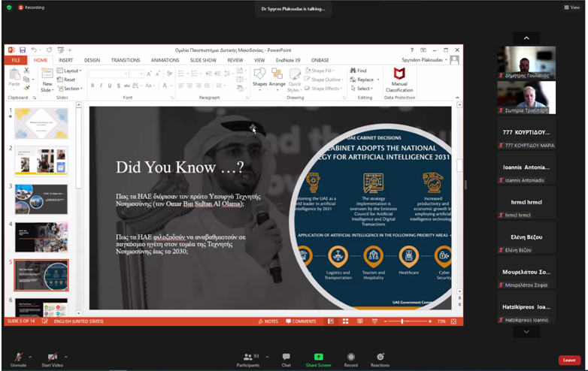Show previous participants with up arrow
Image resolution: width=588 pixels, height=371 pixels.
(x=526, y=38)
